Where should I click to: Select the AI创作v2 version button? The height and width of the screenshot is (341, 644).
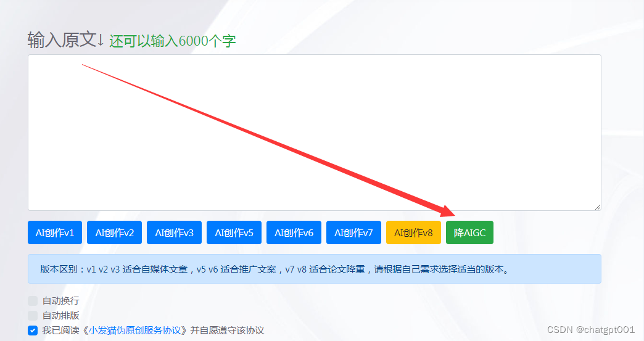tap(115, 232)
